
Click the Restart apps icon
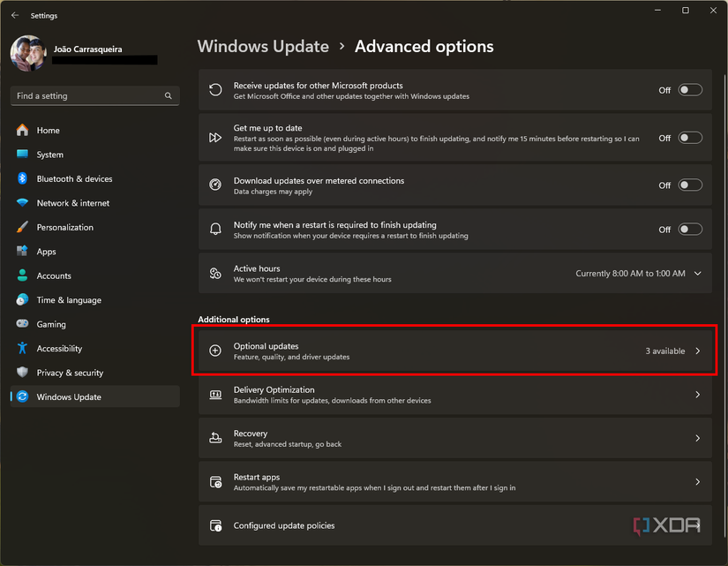click(x=215, y=482)
